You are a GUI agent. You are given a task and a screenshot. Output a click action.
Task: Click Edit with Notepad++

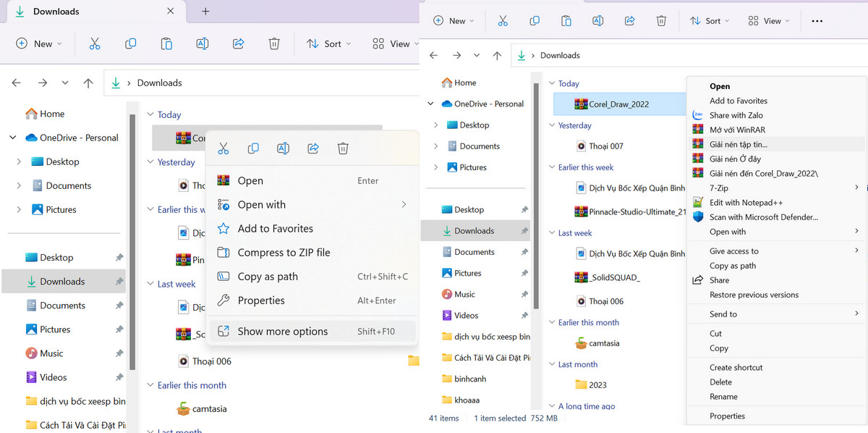(746, 203)
